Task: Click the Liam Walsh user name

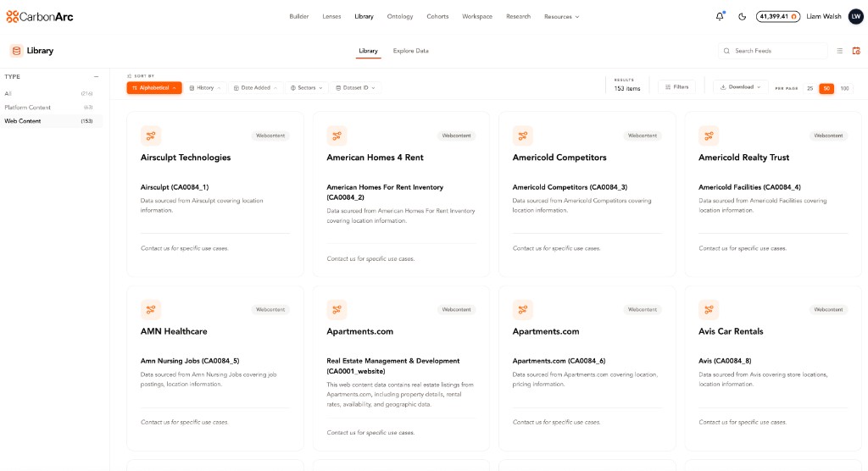Action: [x=824, y=17]
